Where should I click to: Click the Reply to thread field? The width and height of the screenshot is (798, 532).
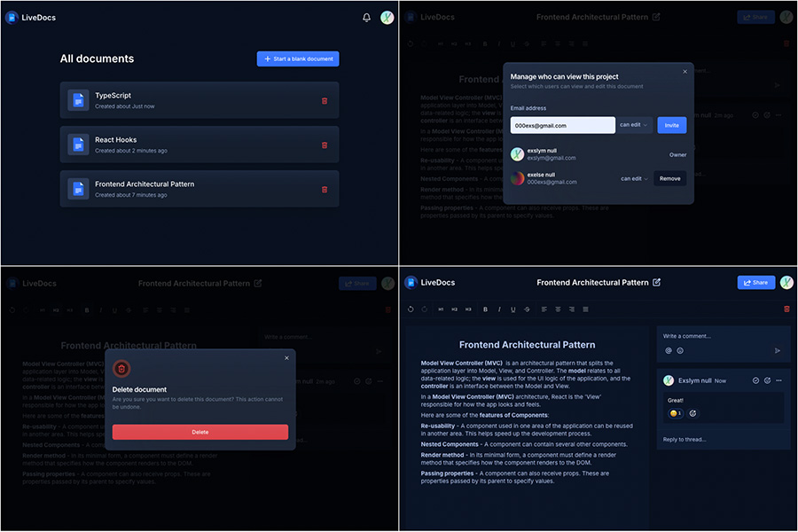pyautogui.click(x=724, y=440)
